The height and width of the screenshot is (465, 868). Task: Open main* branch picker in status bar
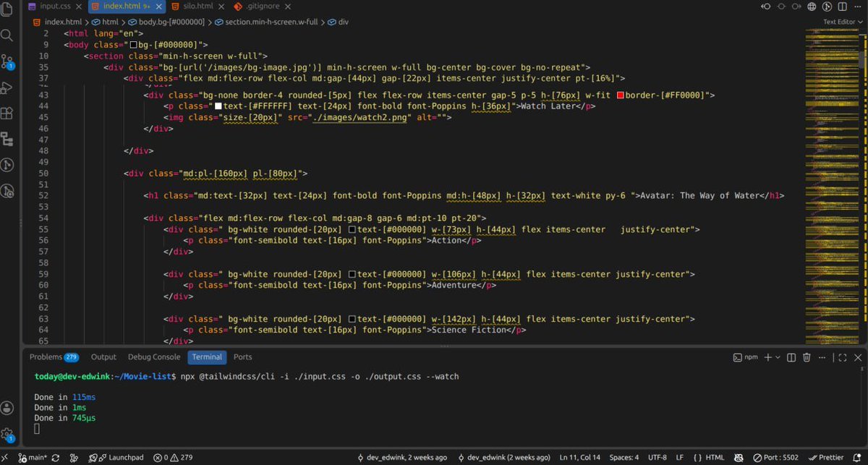click(x=31, y=458)
